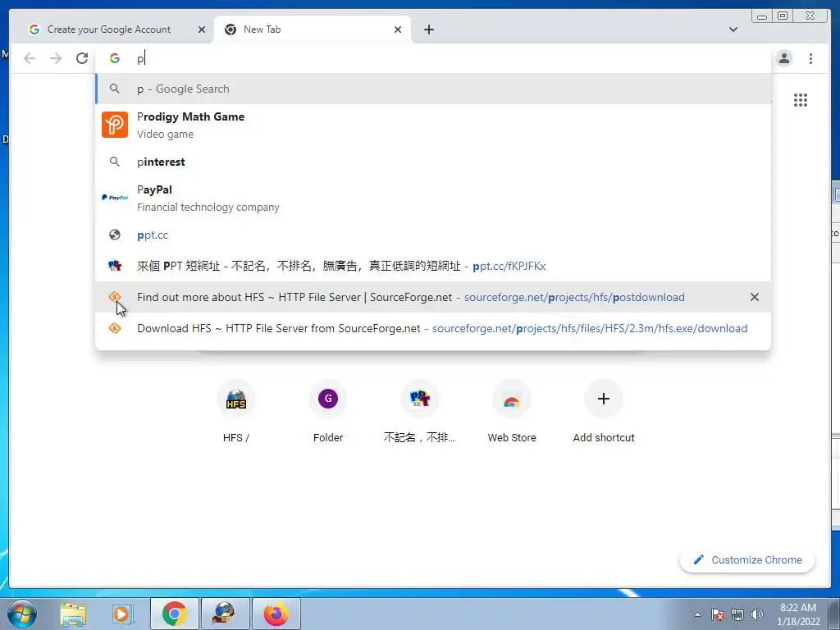
Task: Open the Chrome profile avatar menu
Action: click(784, 58)
